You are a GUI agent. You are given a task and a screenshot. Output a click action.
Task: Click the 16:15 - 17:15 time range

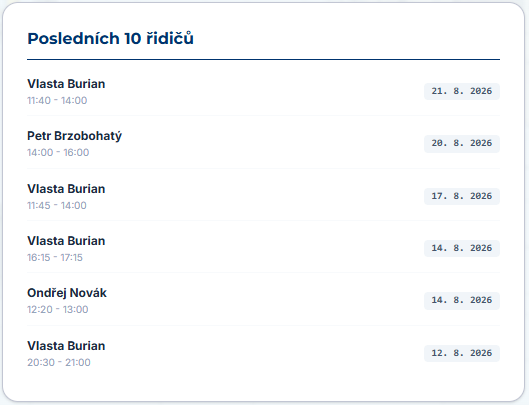pos(55,257)
